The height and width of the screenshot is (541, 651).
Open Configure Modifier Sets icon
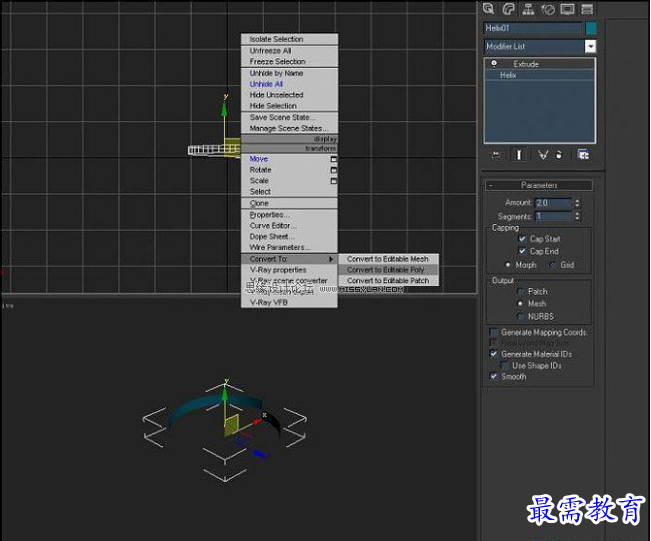(583, 155)
